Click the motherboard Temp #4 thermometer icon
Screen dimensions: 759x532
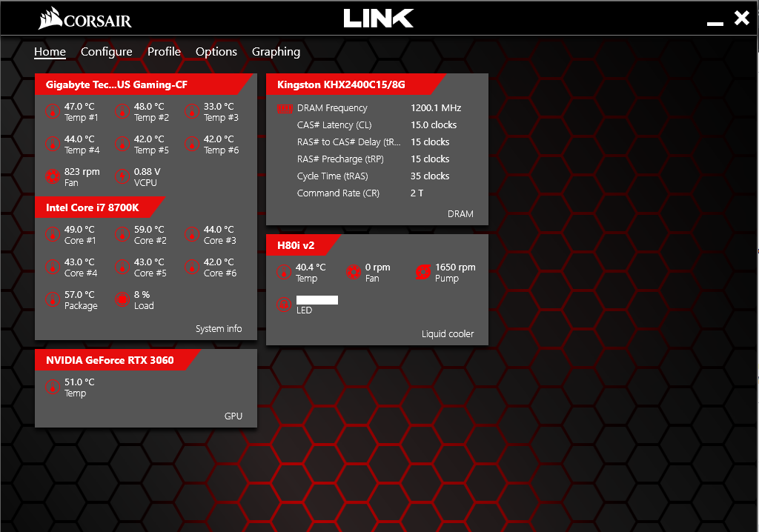tap(53, 144)
